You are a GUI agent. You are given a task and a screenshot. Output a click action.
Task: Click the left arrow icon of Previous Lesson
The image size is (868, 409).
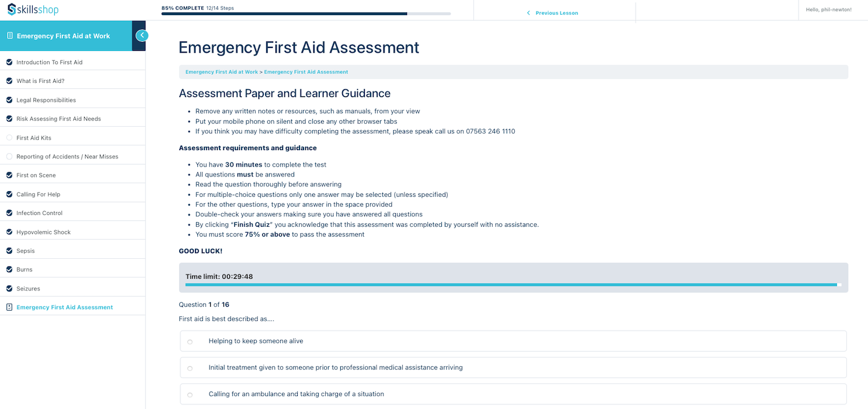click(528, 13)
